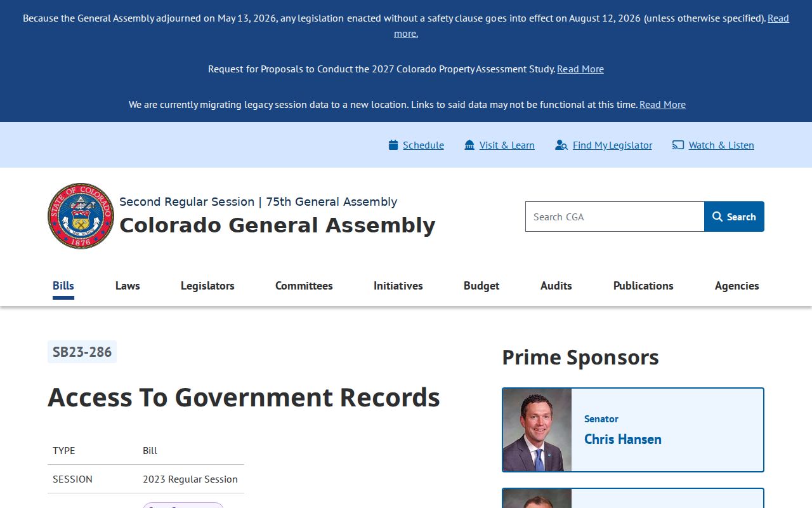Screen dimensions: 812x508
Task: Click the State of Colorado seal logo
Action: (81, 216)
